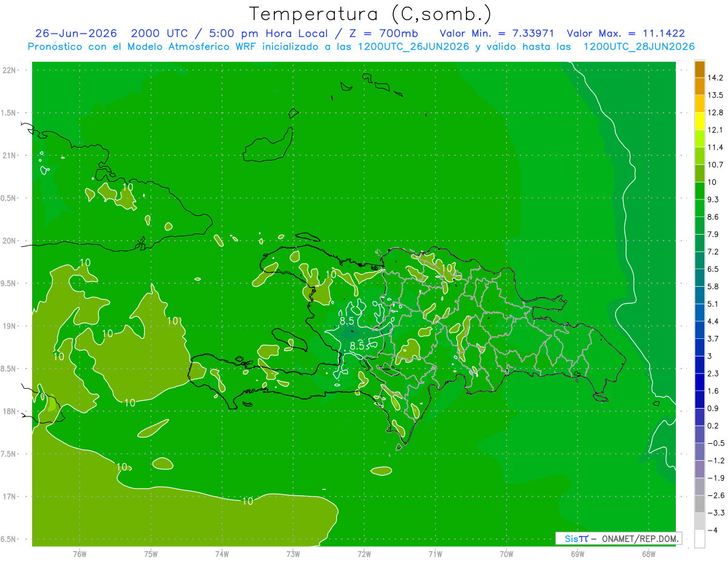Click the "20N" latitude label
This screenshot has width=728, height=562.
click(10, 241)
